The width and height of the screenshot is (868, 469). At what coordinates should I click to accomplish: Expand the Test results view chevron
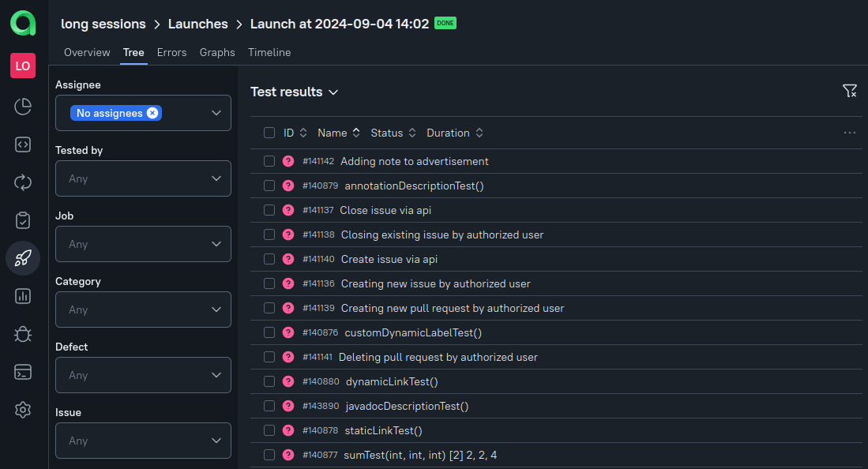click(333, 92)
